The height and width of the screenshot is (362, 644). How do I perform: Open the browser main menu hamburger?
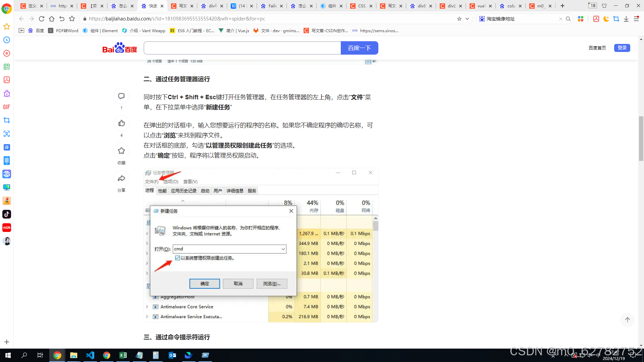coord(636,19)
